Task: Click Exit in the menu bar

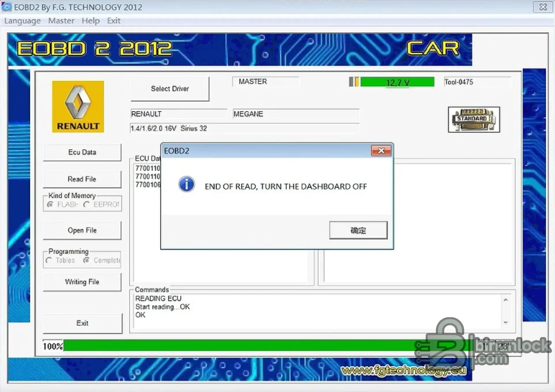Action: point(114,21)
